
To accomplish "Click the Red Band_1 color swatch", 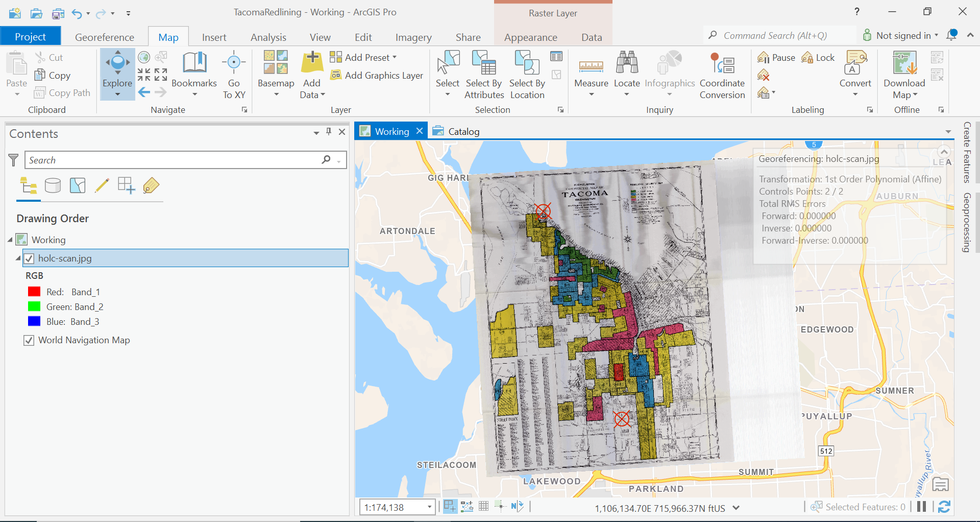I will 34,292.
